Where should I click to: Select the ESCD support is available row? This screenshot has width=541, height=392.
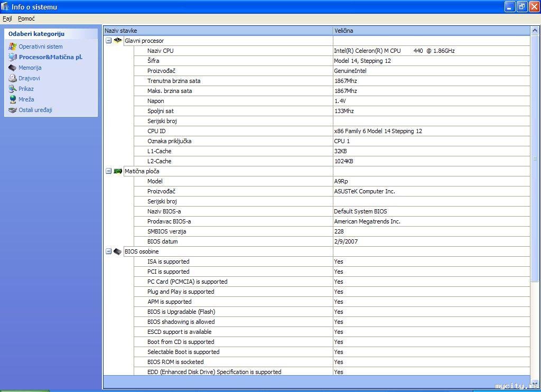click(x=332, y=332)
